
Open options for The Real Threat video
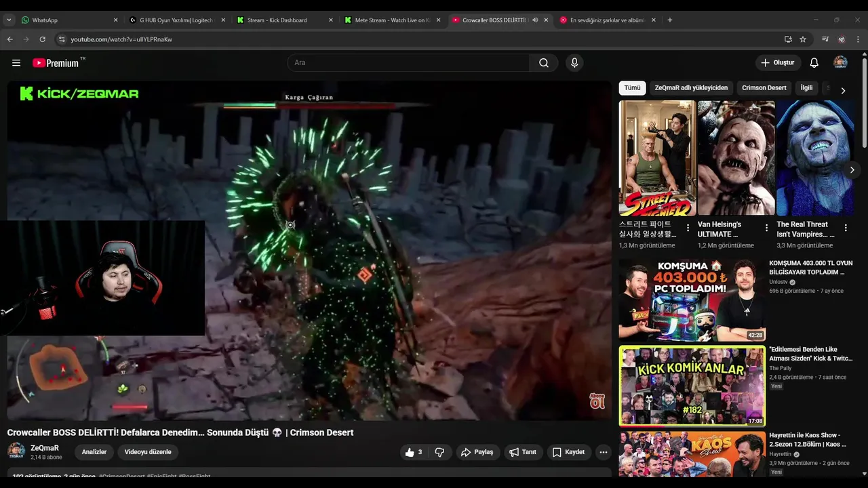coord(846,228)
